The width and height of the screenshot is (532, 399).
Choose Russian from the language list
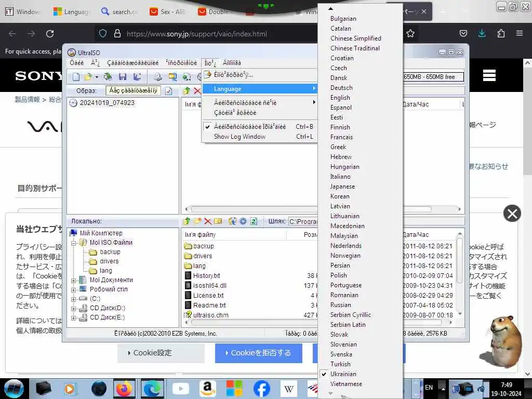click(341, 304)
